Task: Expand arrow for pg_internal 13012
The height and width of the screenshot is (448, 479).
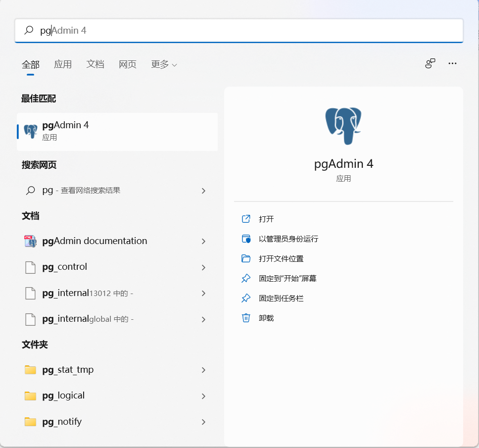Action: pos(203,294)
